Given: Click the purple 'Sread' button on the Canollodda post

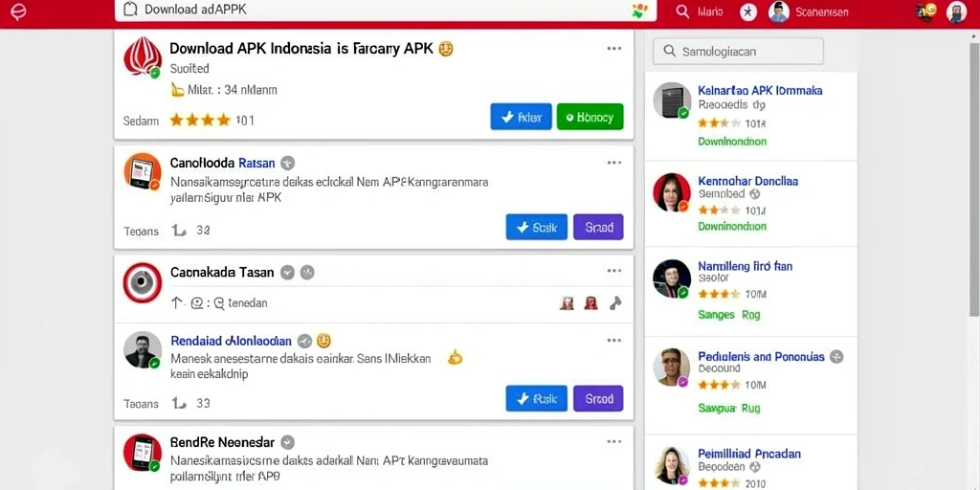Looking at the screenshot, I should pos(598,228).
